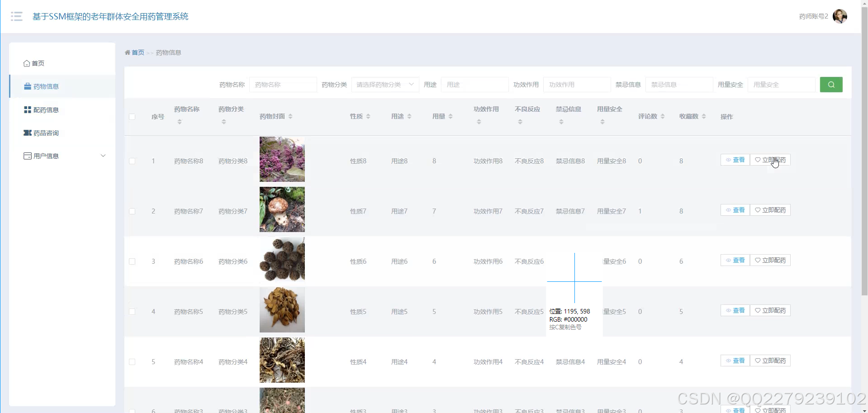Click 立即配药 for 药物名称7
The image size is (868, 413).
pyautogui.click(x=770, y=210)
